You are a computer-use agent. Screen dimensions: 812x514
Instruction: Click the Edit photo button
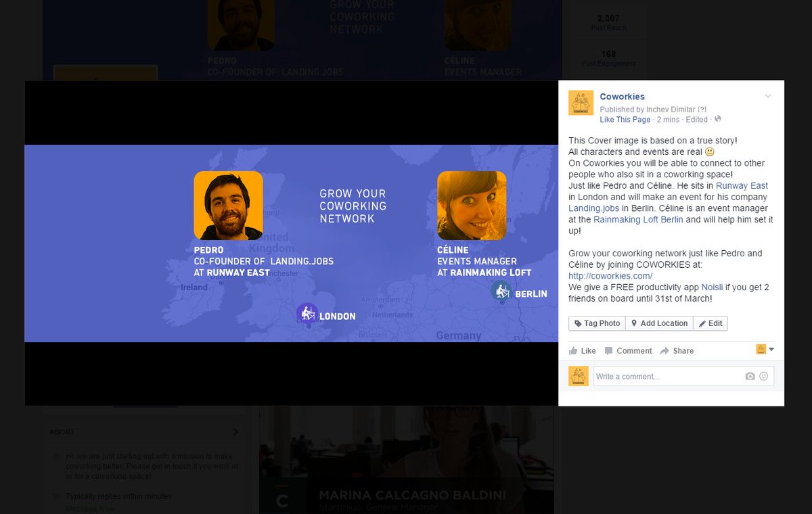coord(710,323)
